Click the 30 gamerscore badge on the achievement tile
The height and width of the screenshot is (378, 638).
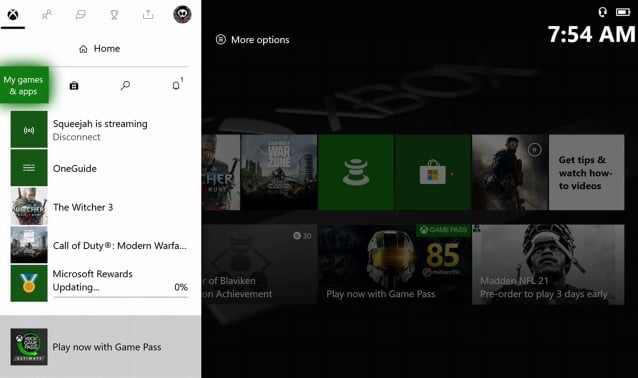click(x=302, y=236)
